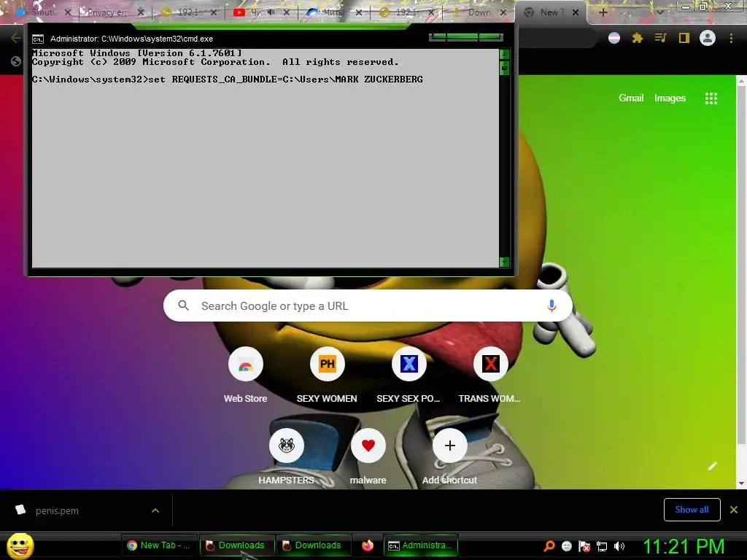The width and height of the screenshot is (747, 560).
Task: Open the red X shortcut tile
Action: click(490, 365)
